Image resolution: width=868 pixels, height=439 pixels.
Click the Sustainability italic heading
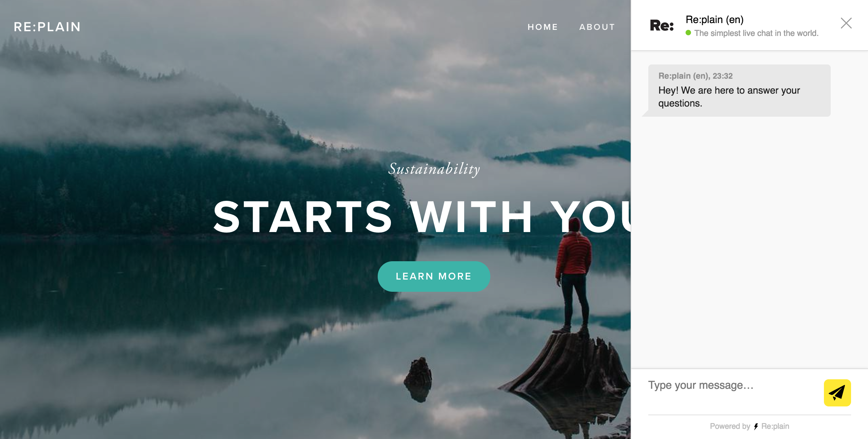pyautogui.click(x=434, y=169)
